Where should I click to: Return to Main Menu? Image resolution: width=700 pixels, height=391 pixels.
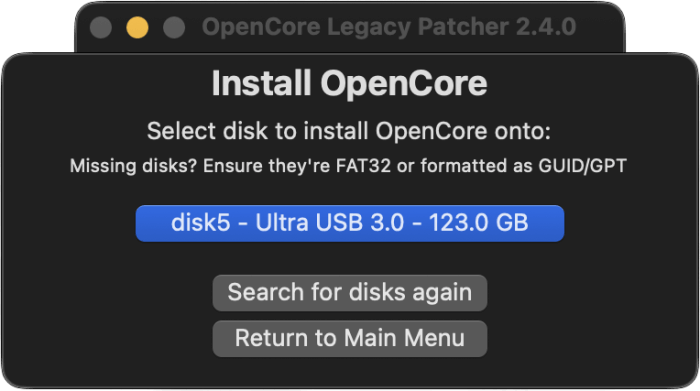coord(350,338)
